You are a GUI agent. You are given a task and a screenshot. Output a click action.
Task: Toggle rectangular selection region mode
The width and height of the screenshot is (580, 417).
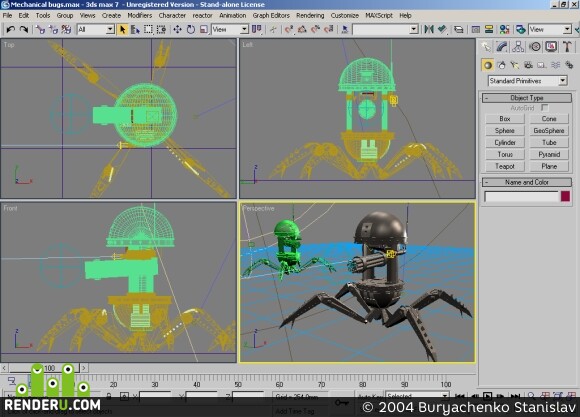(x=148, y=29)
